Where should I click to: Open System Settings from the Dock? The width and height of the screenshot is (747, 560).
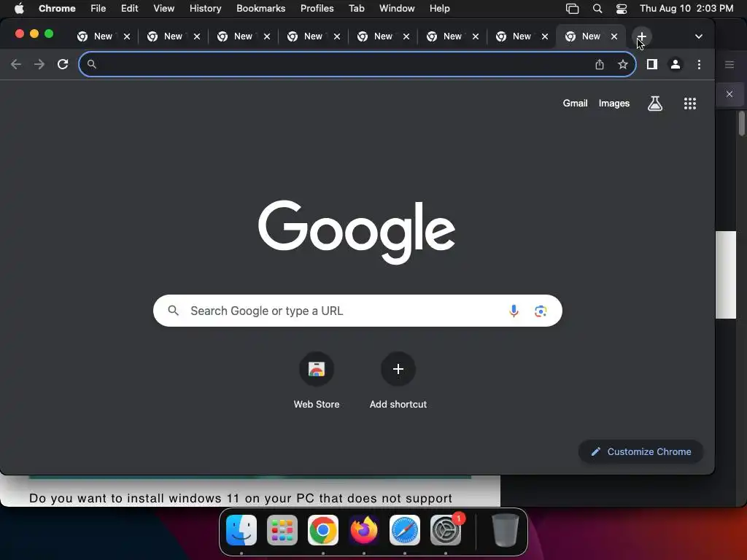point(446,530)
